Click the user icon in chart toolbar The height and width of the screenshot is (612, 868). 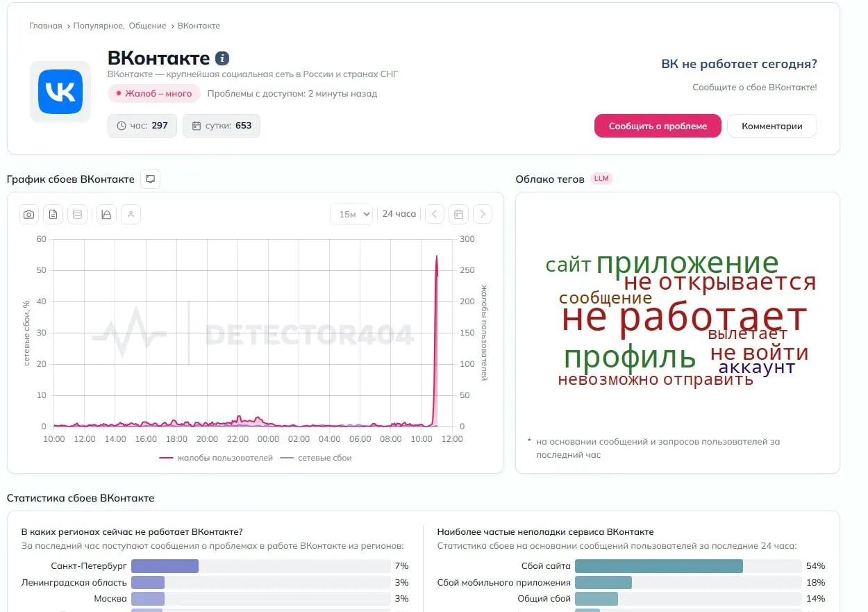[x=131, y=215]
